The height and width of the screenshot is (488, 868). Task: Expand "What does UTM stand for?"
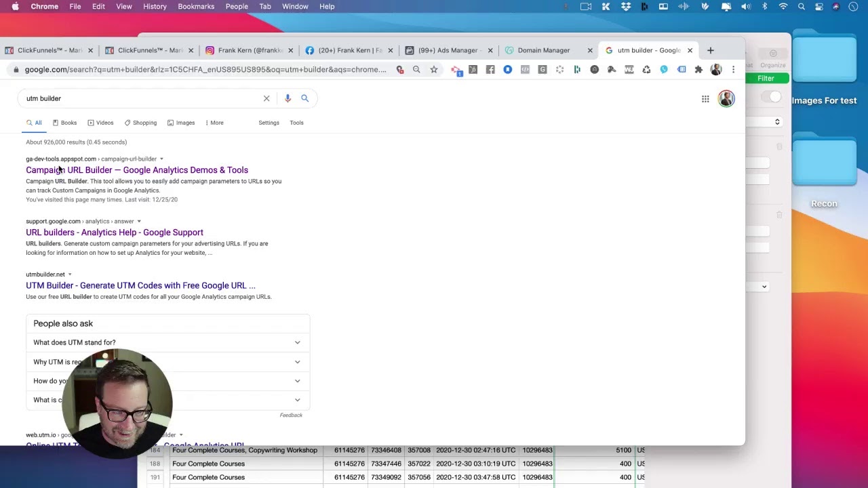coord(167,342)
